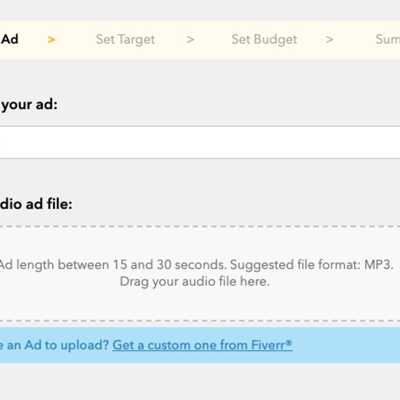Click the audio ad file heading
Screen dimensions: 400x400
tap(36, 204)
